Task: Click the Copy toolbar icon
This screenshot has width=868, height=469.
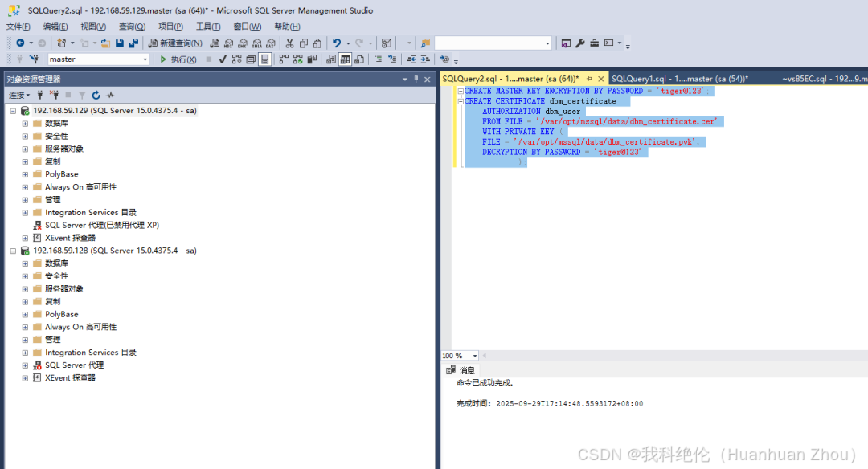Action: coord(303,43)
